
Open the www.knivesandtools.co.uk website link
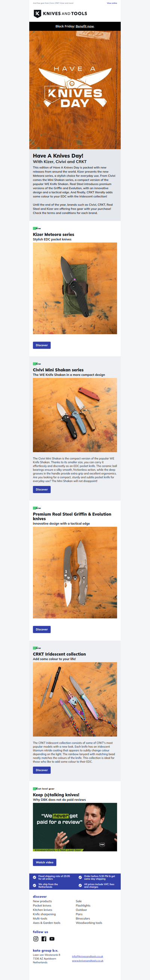point(88,960)
